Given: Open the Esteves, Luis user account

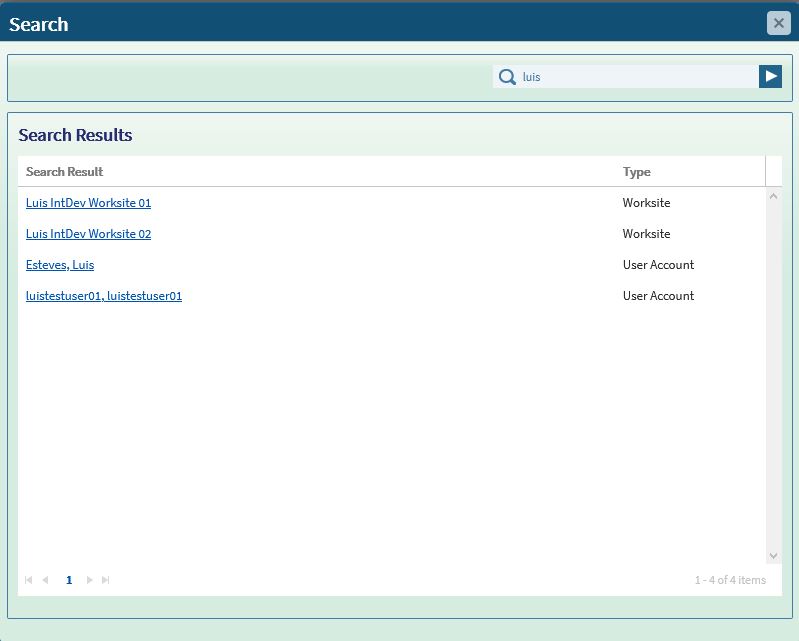Looking at the screenshot, I should tap(60, 265).
